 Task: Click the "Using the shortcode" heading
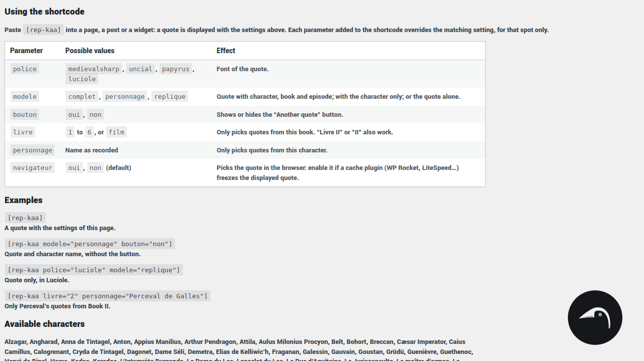(45, 12)
